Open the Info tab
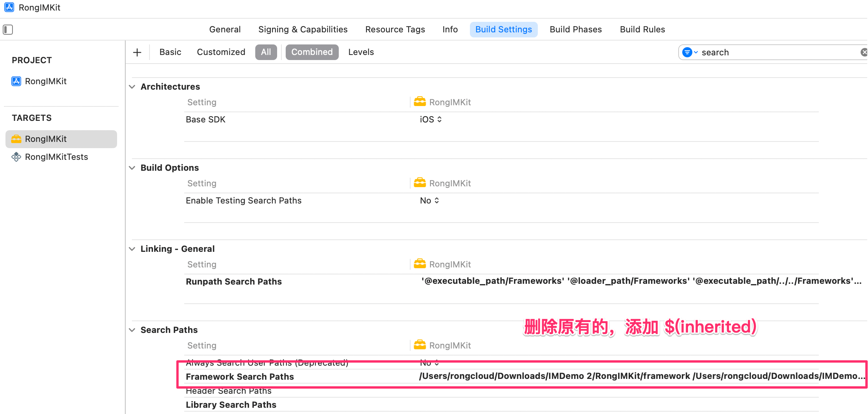Viewport: 868px width, 414px height. [x=450, y=30]
